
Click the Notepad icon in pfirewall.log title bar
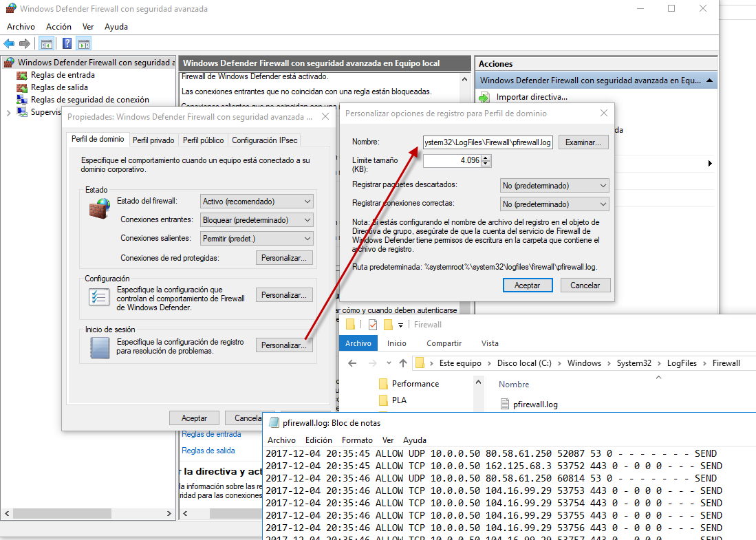(x=274, y=423)
